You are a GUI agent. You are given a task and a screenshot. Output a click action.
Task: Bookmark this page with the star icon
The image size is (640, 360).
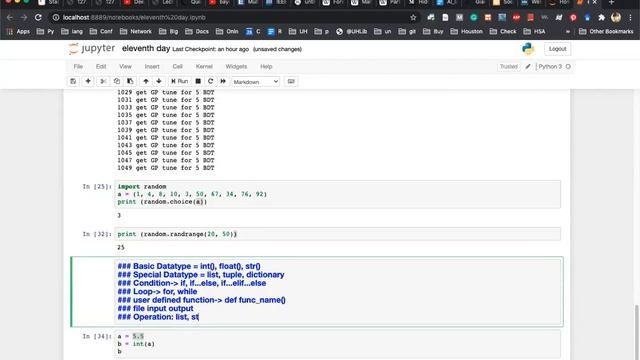pos(413,18)
